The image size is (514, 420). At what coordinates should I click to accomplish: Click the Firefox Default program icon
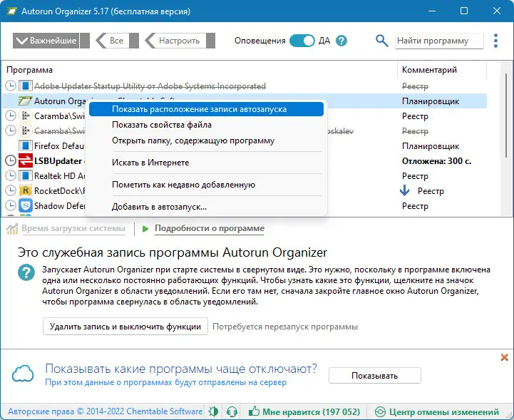click(x=25, y=145)
